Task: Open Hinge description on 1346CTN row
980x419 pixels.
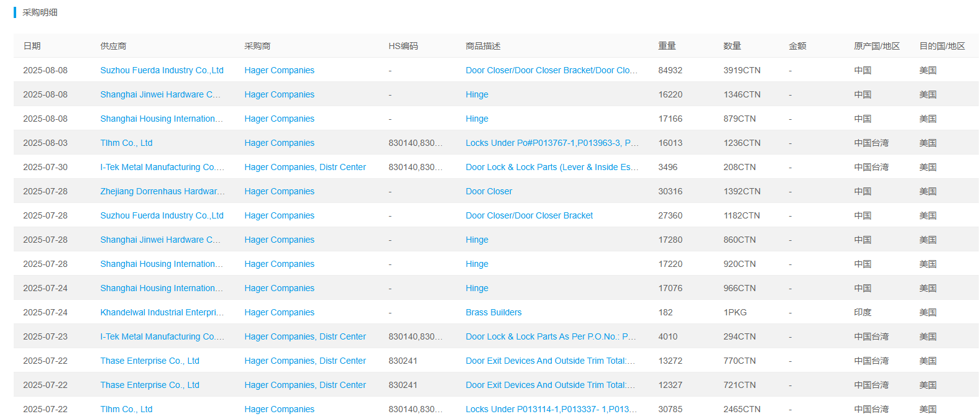Action: point(477,94)
